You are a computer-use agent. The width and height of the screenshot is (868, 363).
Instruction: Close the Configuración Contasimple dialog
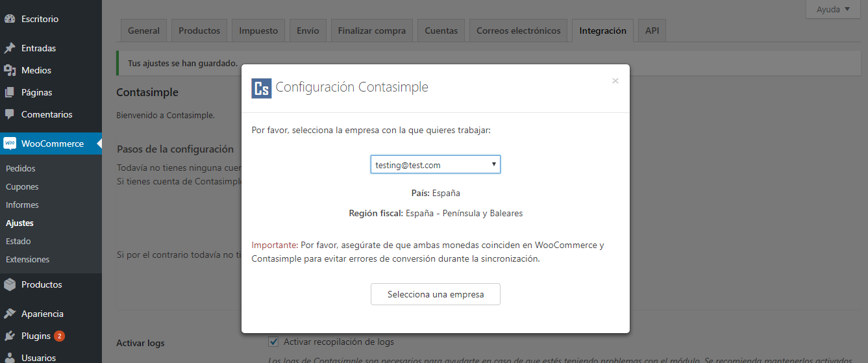(615, 81)
